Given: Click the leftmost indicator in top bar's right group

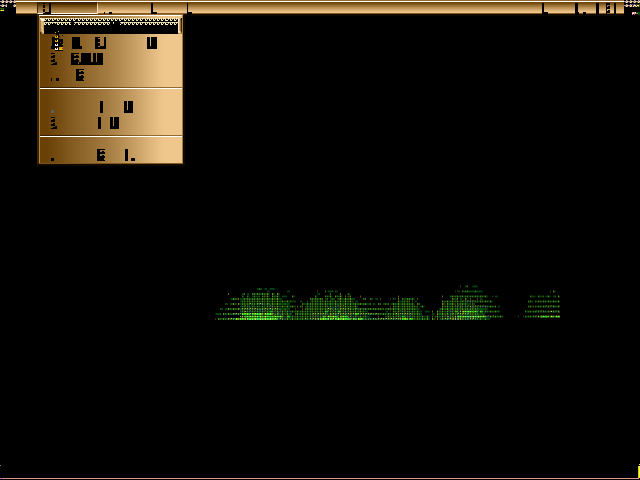Looking at the screenshot, I should tap(545, 9).
